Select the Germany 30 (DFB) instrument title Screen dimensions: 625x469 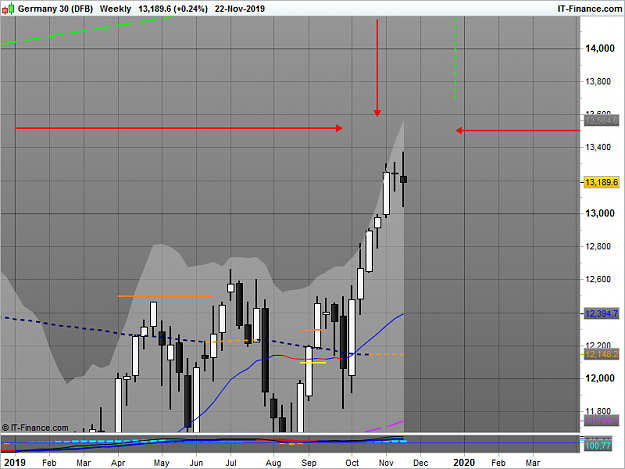55,9
